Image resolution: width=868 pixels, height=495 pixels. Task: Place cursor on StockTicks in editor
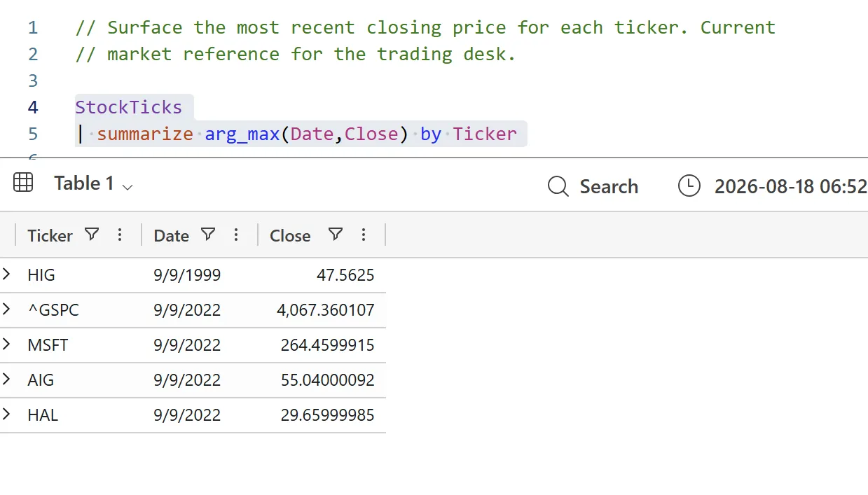(128, 107)
